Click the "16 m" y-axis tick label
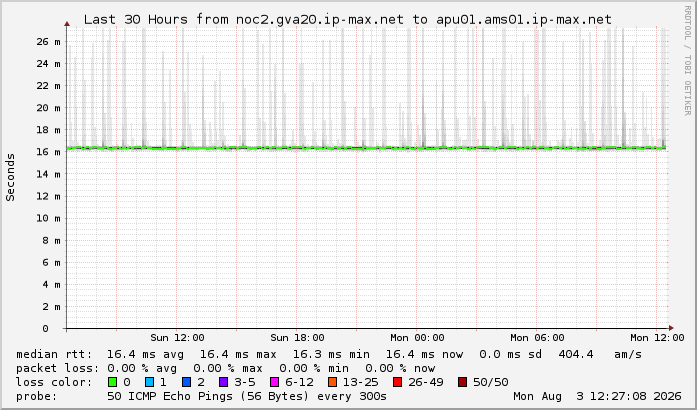The height and width of the screenshot is (410, 697). pyautogui.click(x=48, y=152)
